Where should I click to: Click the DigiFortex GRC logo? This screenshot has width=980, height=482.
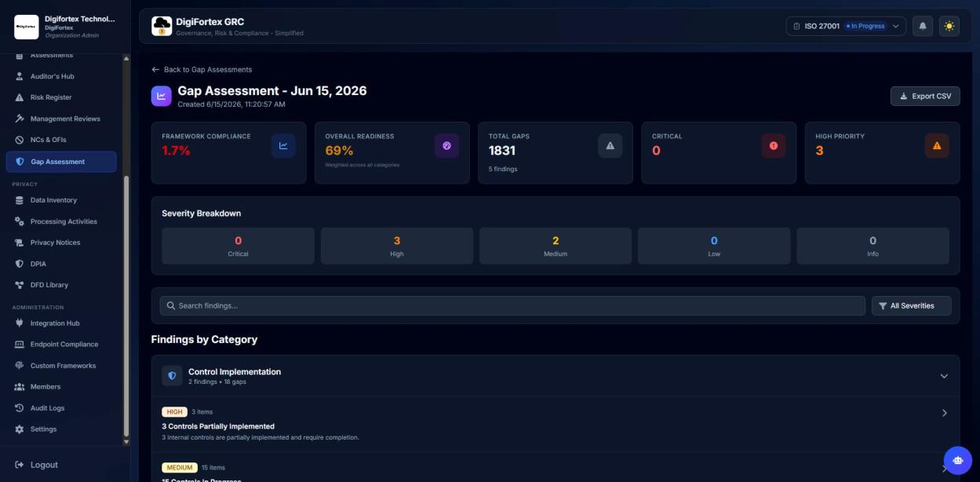click(x=162, y=26)
